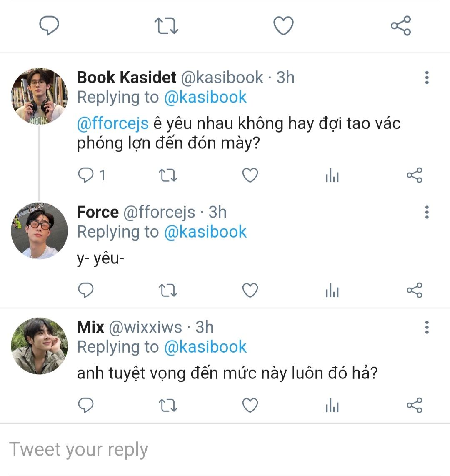Like the main tweet at top
Screen dimensions: 450x476
pyautogui.click(x=283, y=26)
